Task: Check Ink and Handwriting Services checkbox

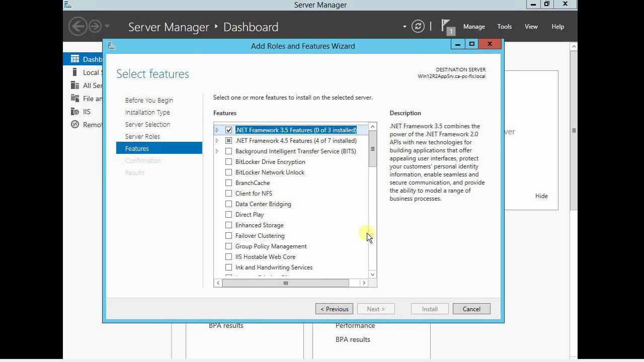Action: [x=229, y=267]
